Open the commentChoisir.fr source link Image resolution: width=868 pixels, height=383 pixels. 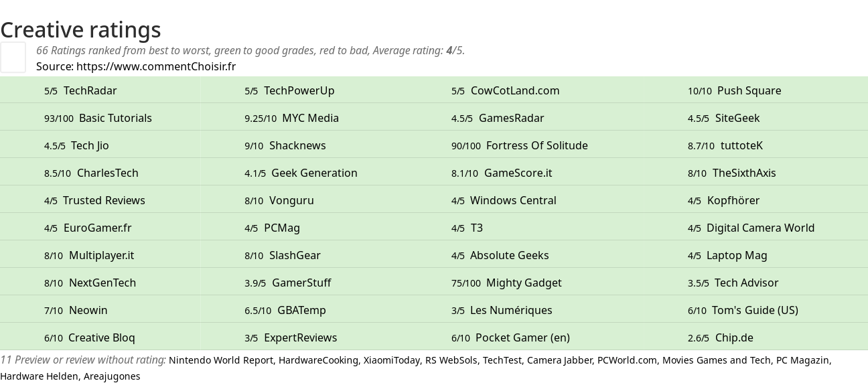(155, 66)
